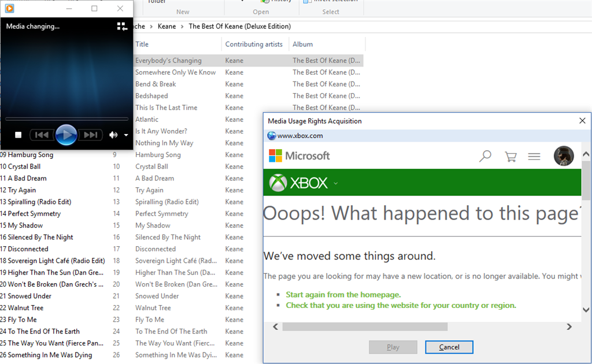Open the volume dropdown arrow in media player
592x364 pixels.
(126, 135)
